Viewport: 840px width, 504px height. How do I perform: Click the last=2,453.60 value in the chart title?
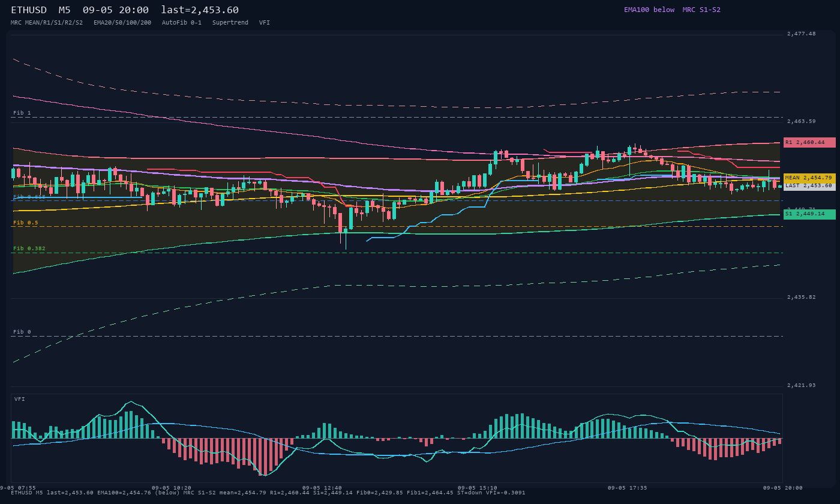pyautogui.click(x=200, y=10)
